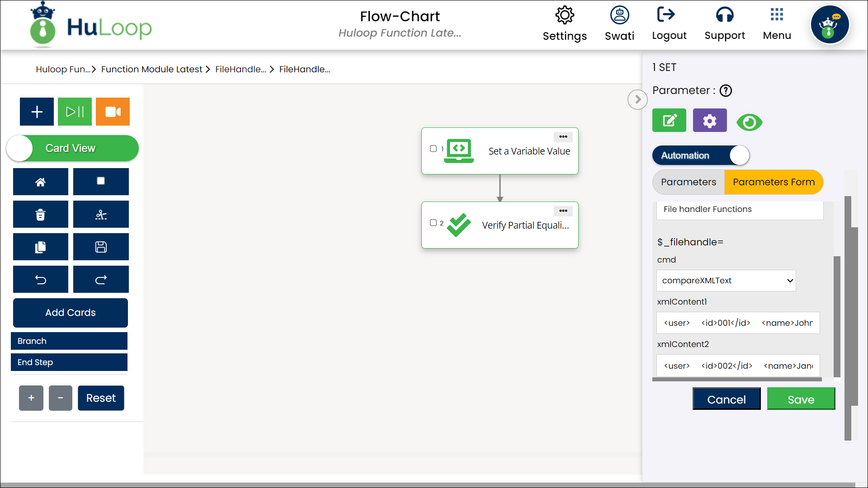The width and height of the screenshot is (868, 488).
Task: Open Support headset icon
Action: (x=725, y=14)
